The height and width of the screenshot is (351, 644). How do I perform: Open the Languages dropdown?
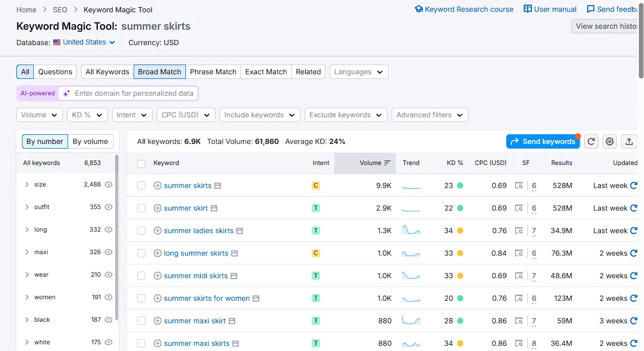tap(358, 72)
